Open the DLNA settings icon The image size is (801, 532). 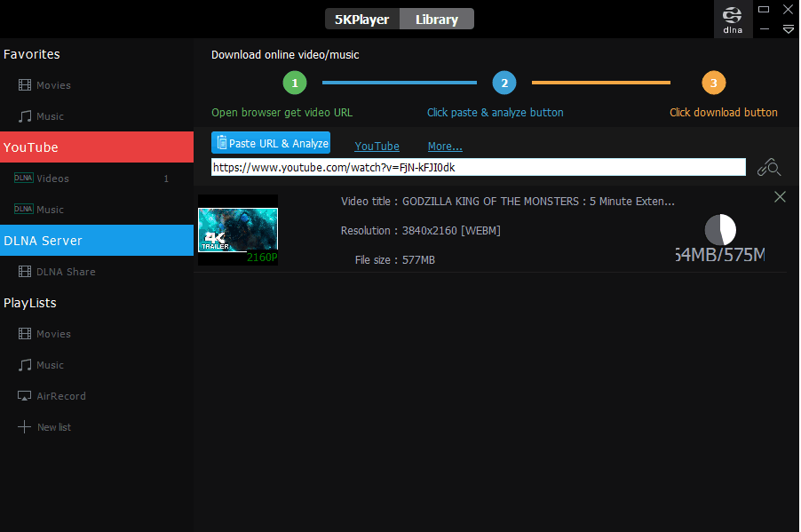coord(733,19)
